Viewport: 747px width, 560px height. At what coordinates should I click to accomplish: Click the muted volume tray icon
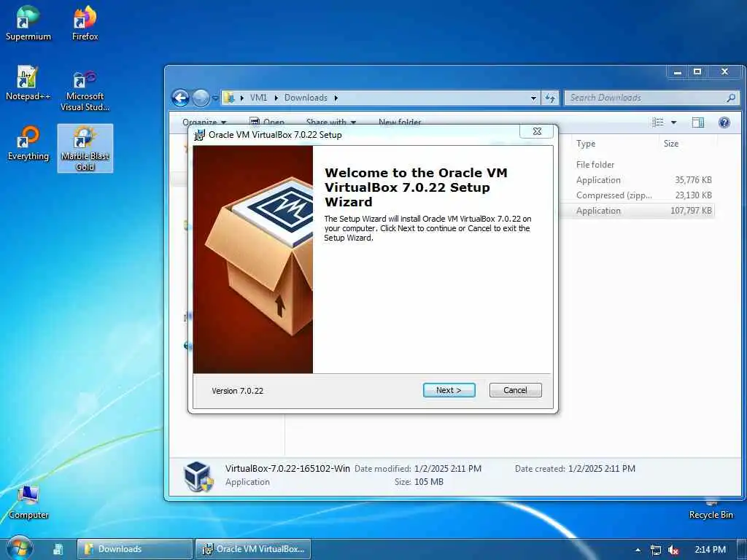click(673, 550)
